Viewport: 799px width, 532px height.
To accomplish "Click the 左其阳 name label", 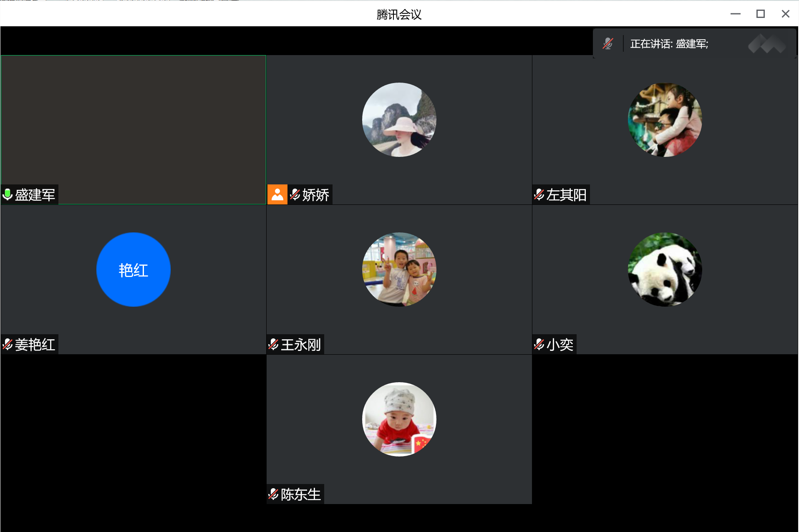I will [566, 195].
